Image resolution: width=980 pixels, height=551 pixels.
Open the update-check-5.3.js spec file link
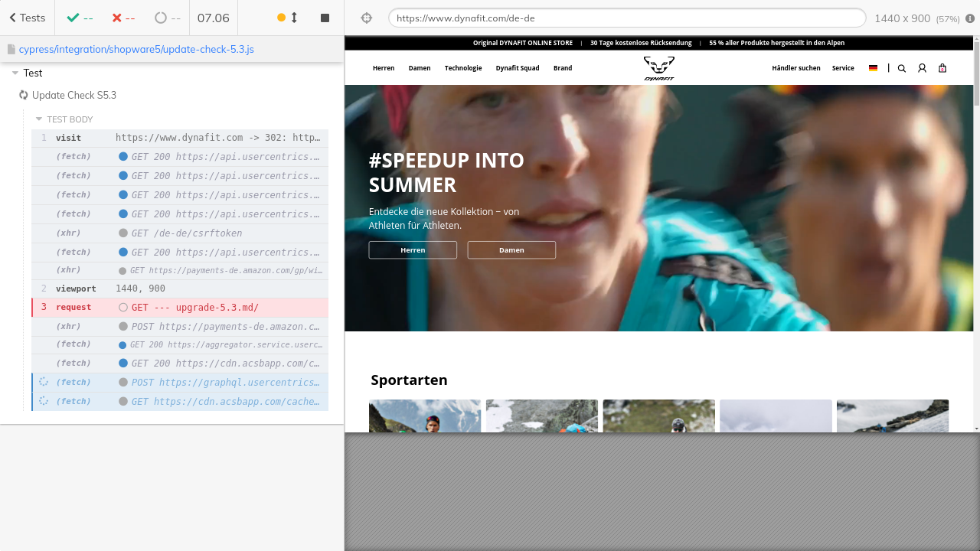136,49
